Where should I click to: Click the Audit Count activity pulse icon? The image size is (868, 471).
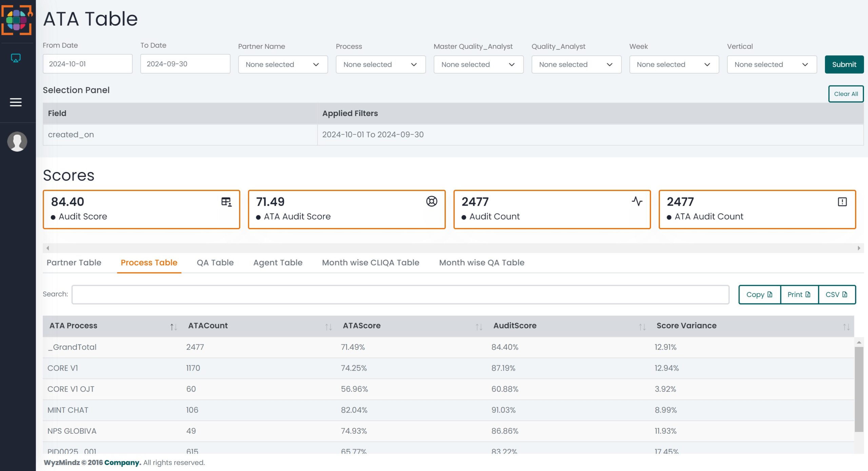pos(637,201)
